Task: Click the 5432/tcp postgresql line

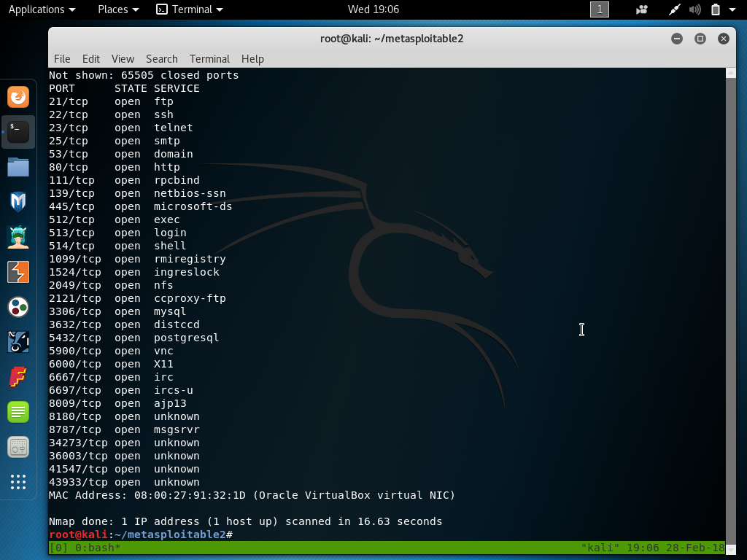Action: (x=134, y=338)
